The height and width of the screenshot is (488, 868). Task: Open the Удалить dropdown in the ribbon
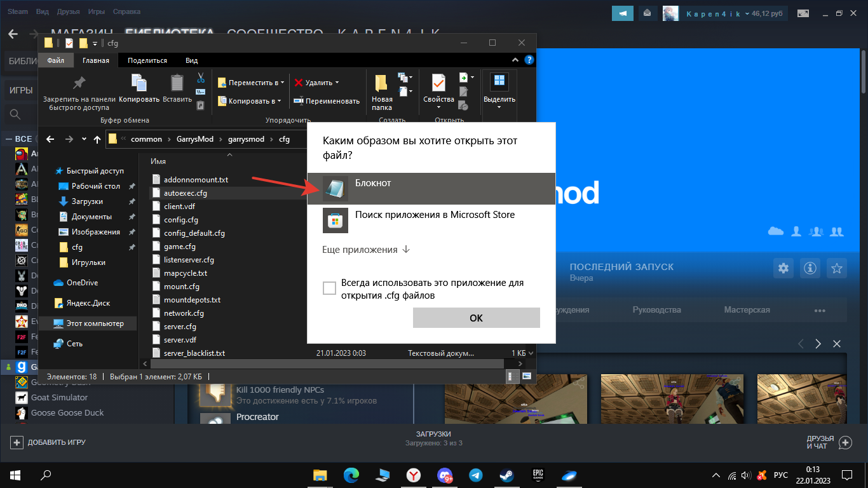316,83
